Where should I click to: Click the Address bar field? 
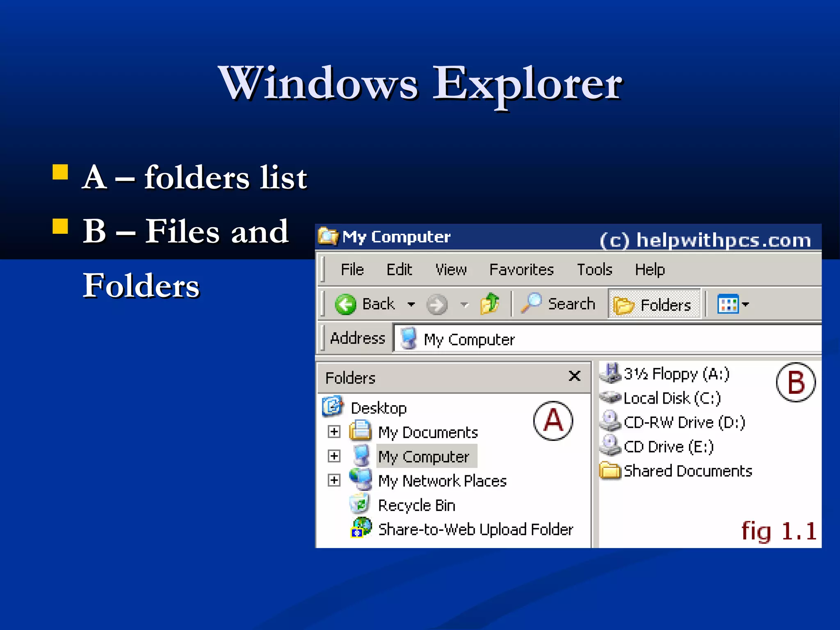point(607,339)
